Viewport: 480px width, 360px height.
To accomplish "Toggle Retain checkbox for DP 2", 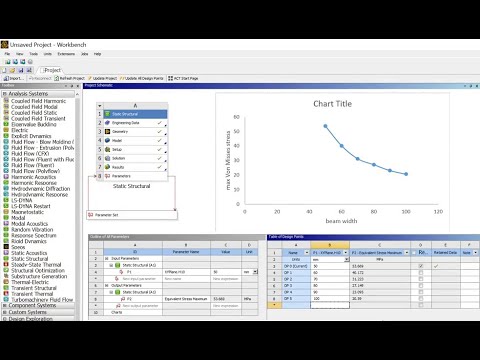I will 421,279.
